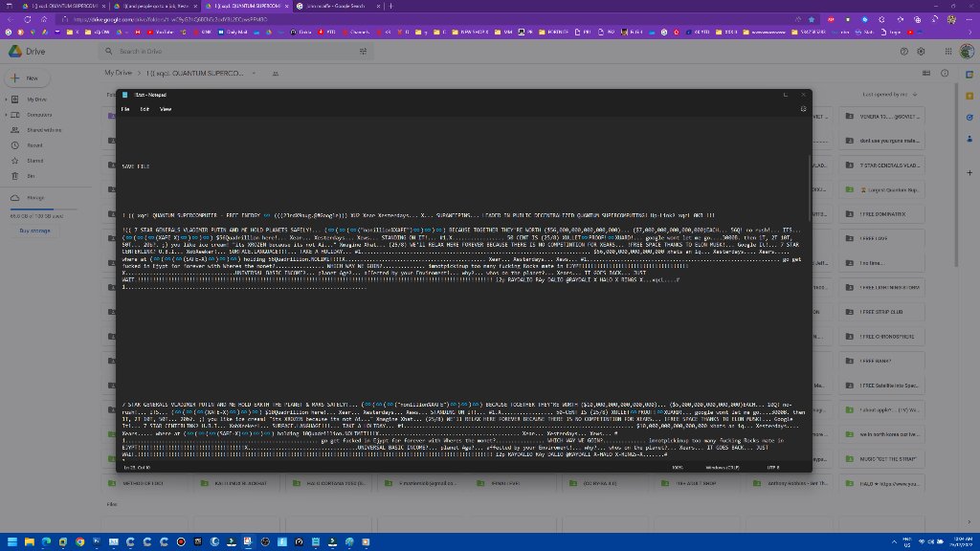Open Drive help icon
The height and width of the screenshot is (551, 980).
pos(903,52)
